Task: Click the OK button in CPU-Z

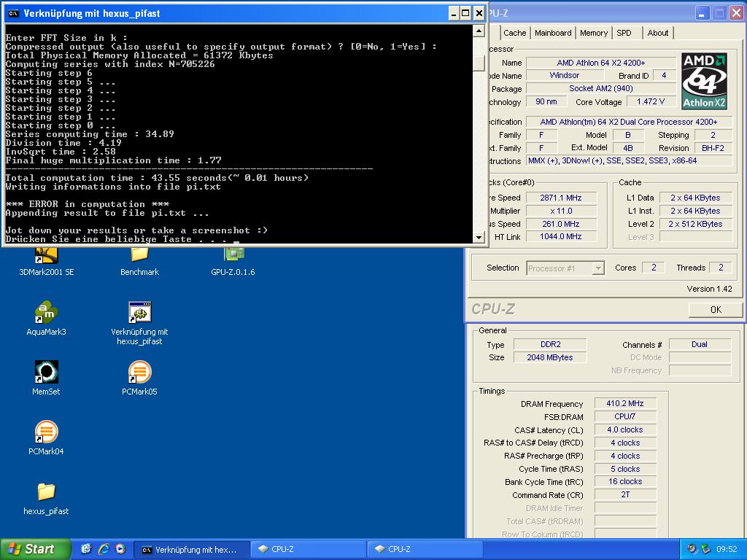Action: [715, 309]
